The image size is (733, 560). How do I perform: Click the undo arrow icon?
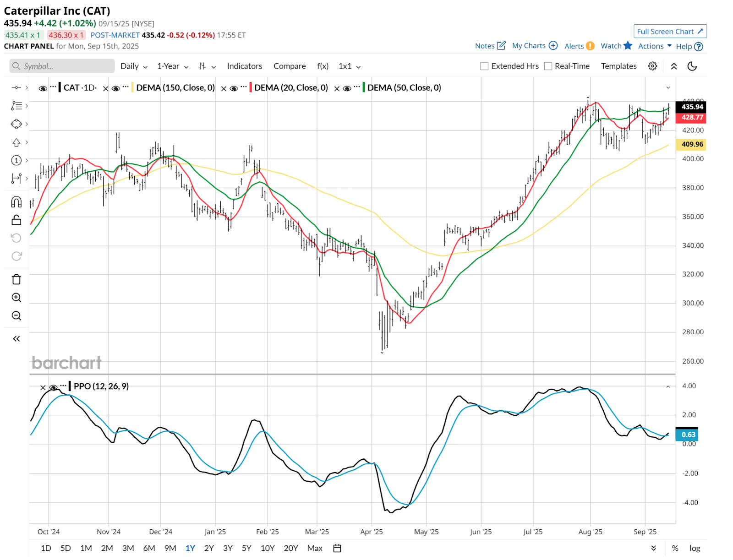(16, 238)
